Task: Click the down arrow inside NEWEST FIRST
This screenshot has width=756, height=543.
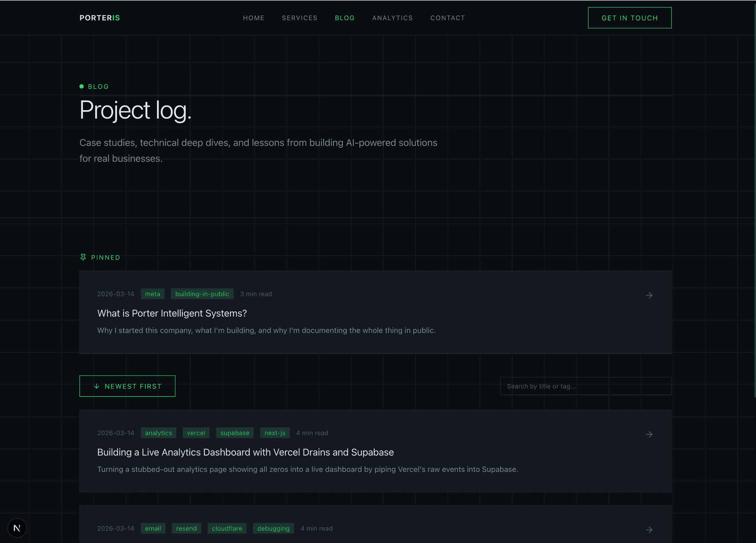Action: (x=96, y=386)
